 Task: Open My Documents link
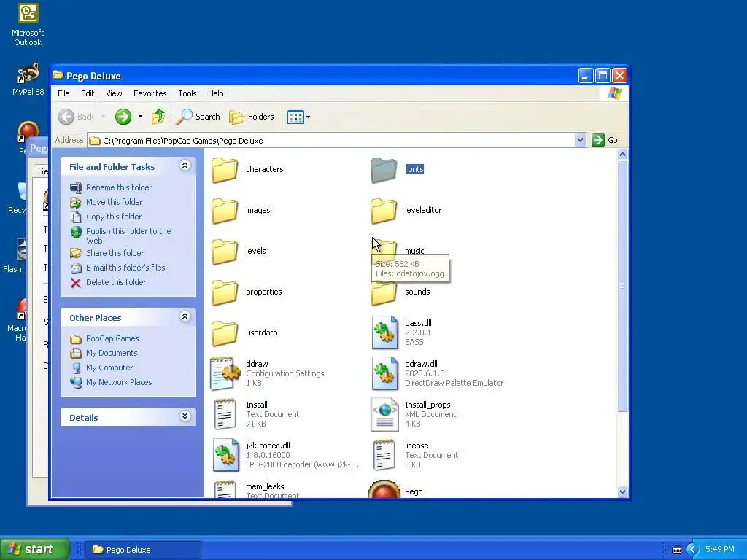(x=112, y=354)
